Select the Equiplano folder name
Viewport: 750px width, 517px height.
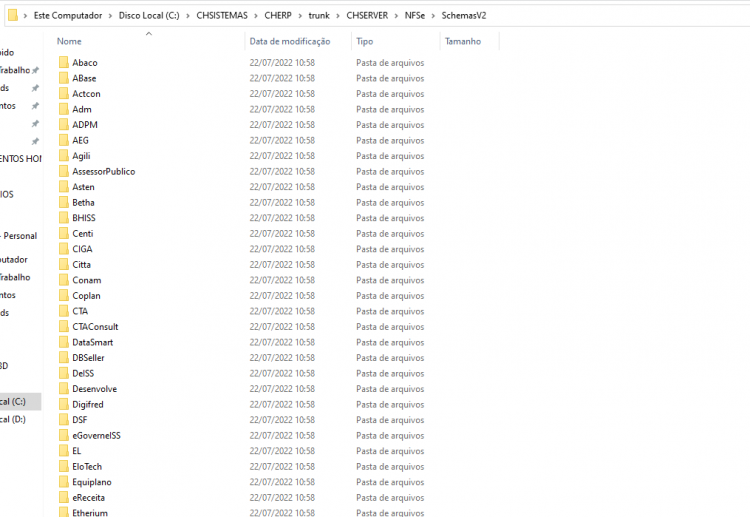coord(92,482)
